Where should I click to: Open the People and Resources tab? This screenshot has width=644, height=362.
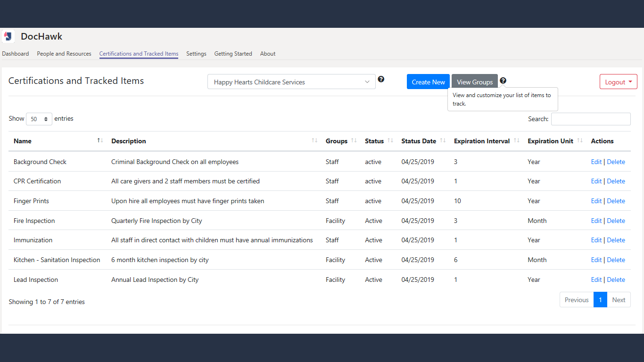click(64, 54)
